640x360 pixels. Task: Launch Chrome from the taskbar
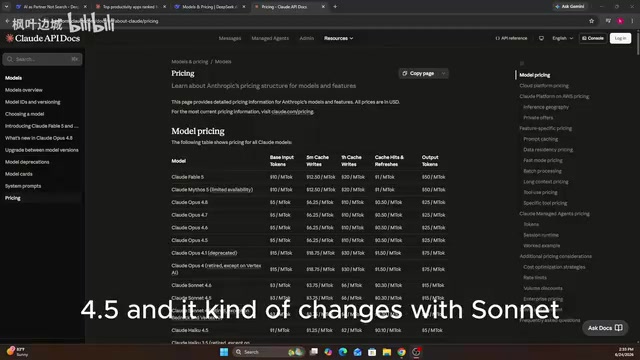click(402, 352)
